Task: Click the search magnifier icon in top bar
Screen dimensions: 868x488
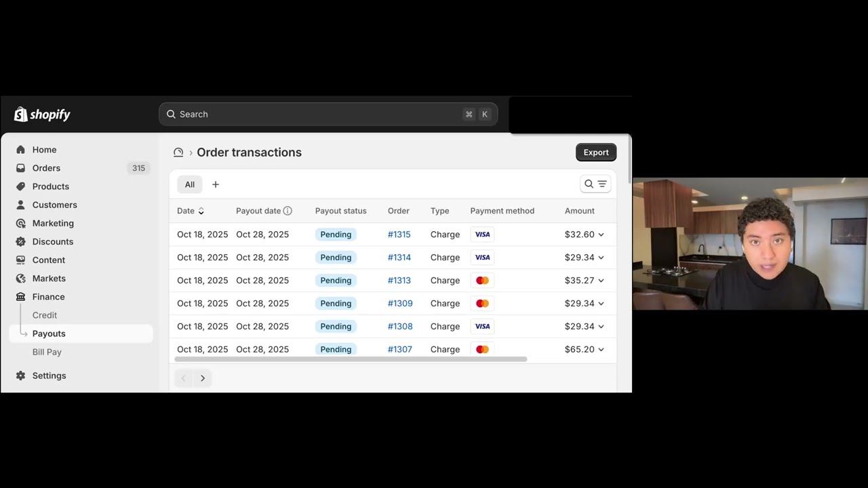Action: 171,115
